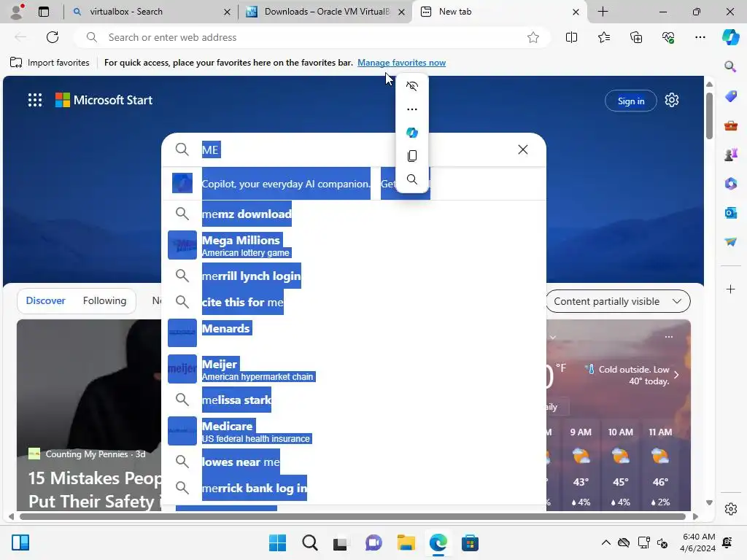Show hidden tray icons chevron

pyautogui.click(x=606, y=542)
